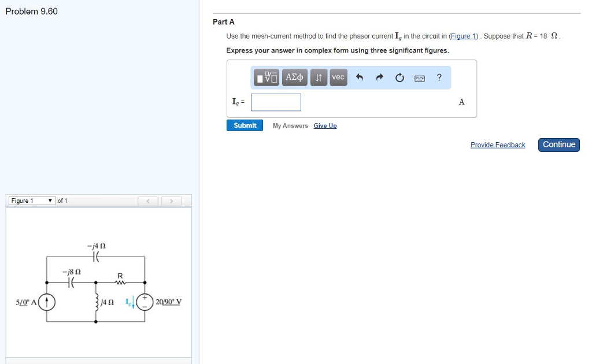
Task: Open the equation template symbols palette
Action: [267, 77]
